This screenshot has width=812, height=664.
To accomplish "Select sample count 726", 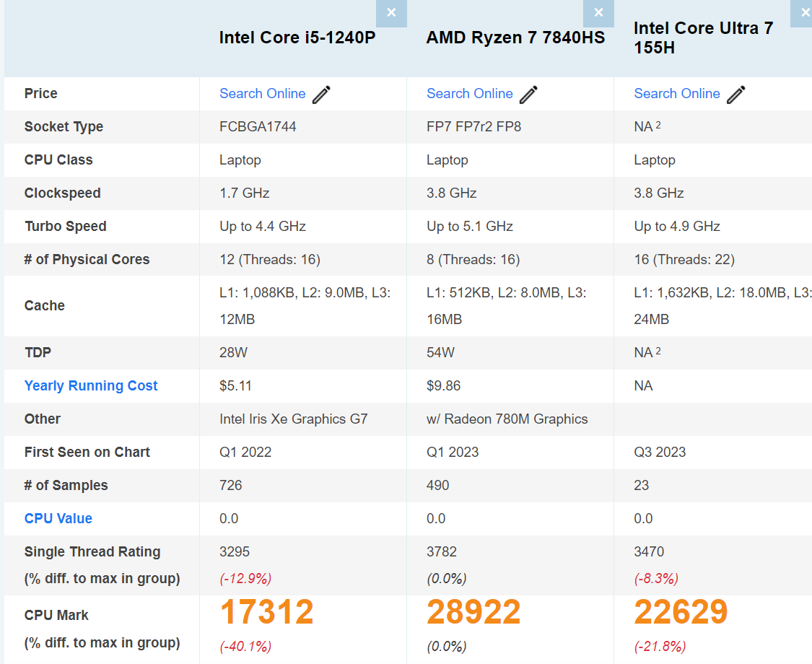I will click(x=231, y=485).
